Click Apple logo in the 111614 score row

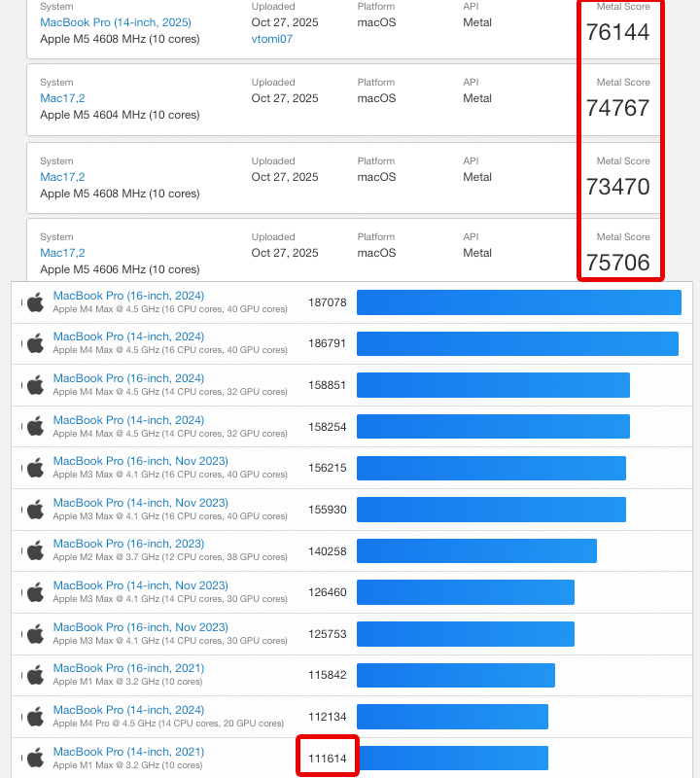[x=36, y=758]
